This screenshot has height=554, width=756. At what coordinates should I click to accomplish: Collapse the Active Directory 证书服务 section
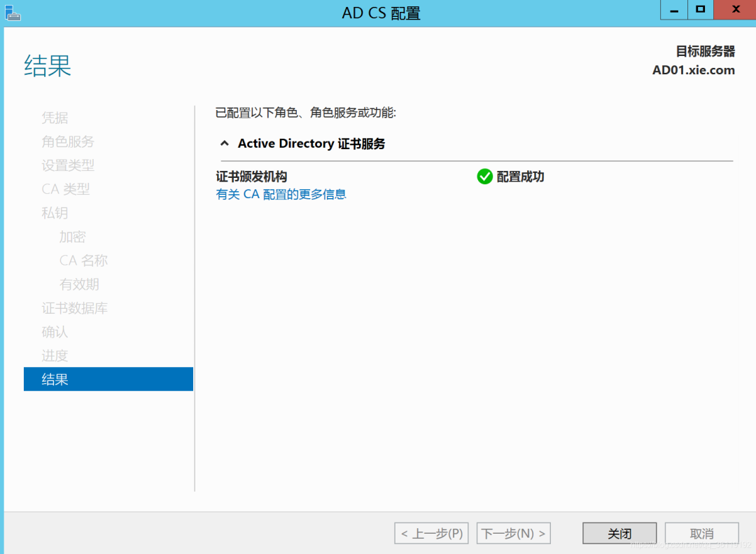pos(224,144)
